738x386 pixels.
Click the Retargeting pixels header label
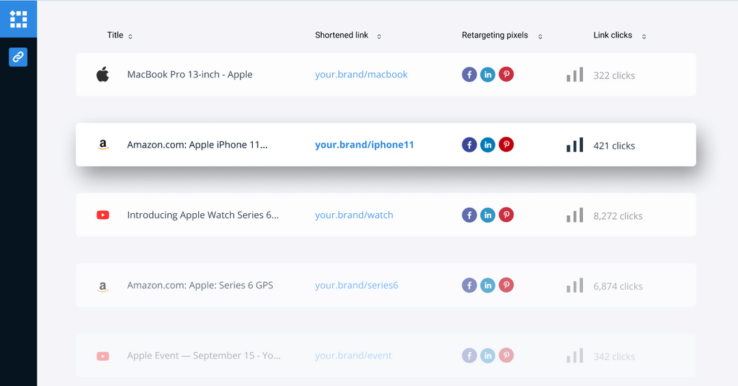[495, 35]
